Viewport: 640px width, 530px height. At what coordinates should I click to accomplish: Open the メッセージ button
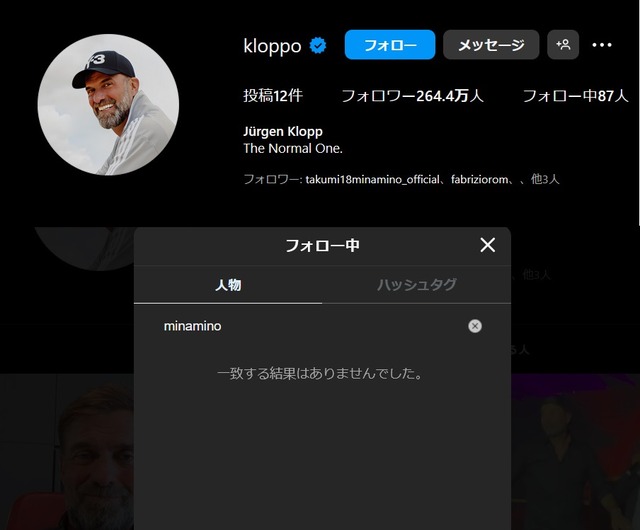491,45
